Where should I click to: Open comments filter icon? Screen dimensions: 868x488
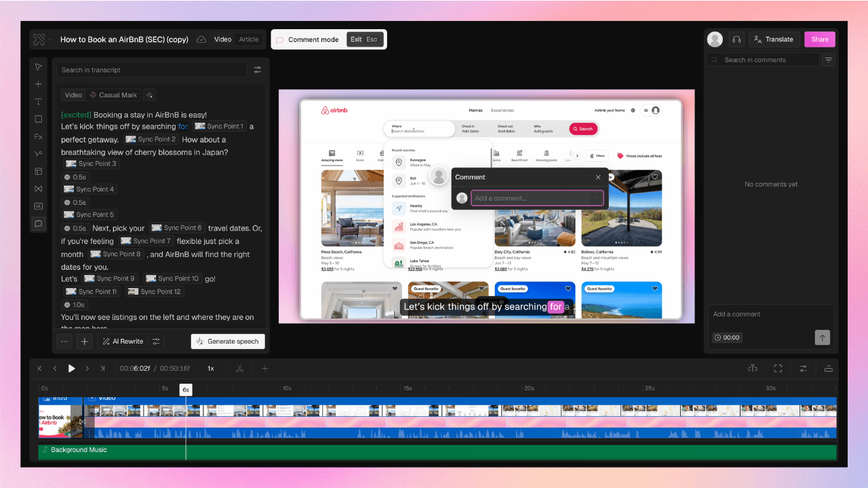click(x=829, y=60)
